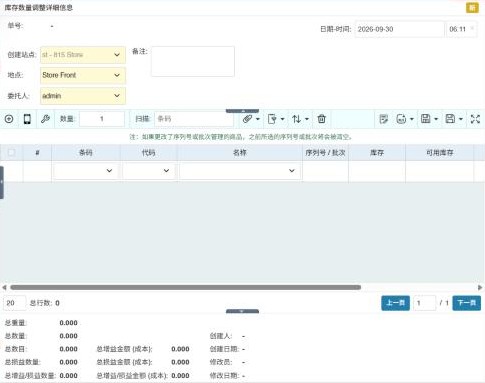Open the sort arrows dropdown caret
This screenshot has width=485, height=383.
point(307,119)
